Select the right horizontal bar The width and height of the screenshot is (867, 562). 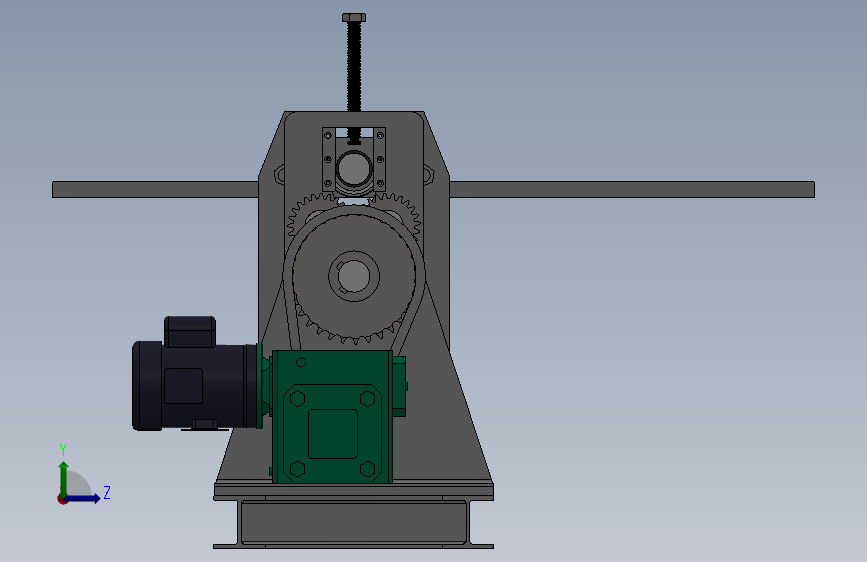[x=632, y=189]
